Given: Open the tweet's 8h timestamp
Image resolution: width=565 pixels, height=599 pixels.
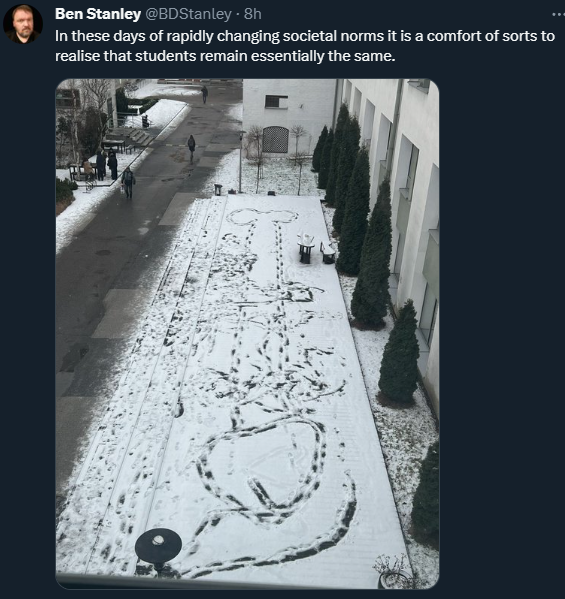Looking at the screenshot, I should click(x=253, y=14).
